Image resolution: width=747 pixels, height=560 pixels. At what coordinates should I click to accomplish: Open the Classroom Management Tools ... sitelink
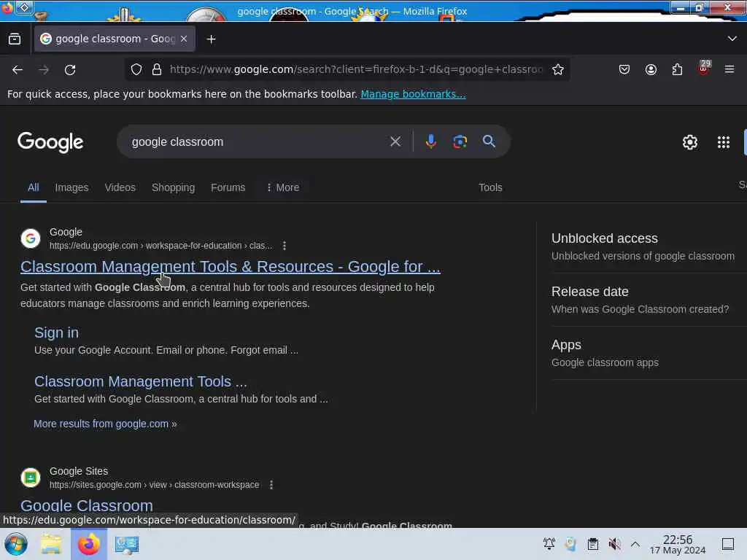141,381
